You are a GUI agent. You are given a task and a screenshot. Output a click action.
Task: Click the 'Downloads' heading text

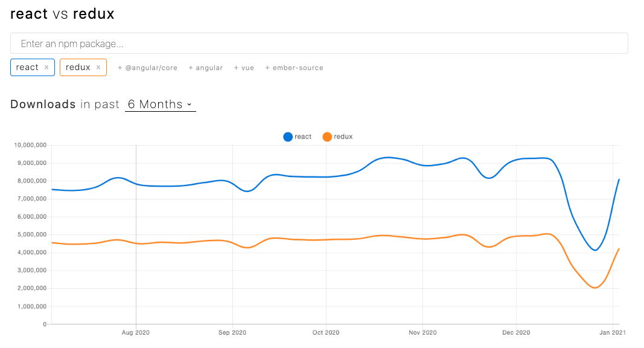[x=43, y=104]
